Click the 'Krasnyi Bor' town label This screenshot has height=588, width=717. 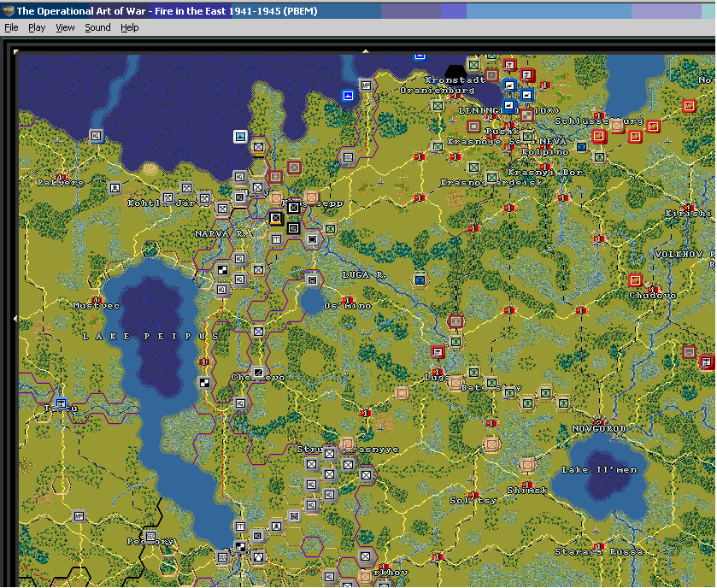click(x=545, y=173)
